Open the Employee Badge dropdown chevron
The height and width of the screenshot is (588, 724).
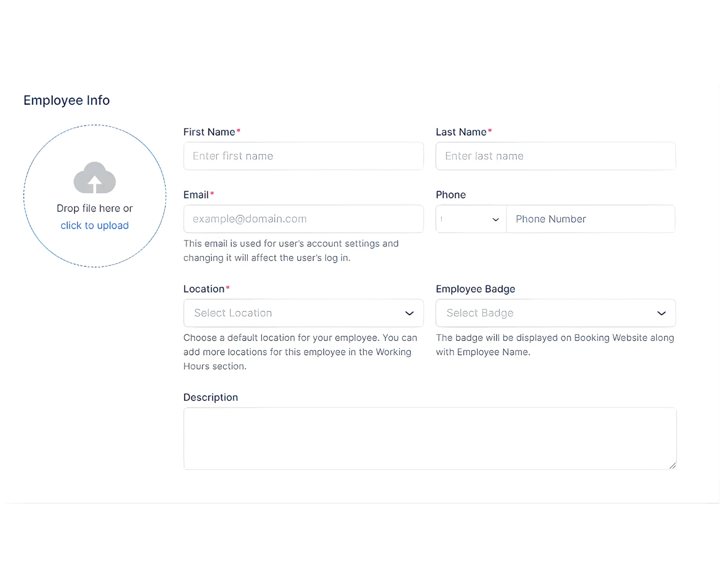click(661, 313)
